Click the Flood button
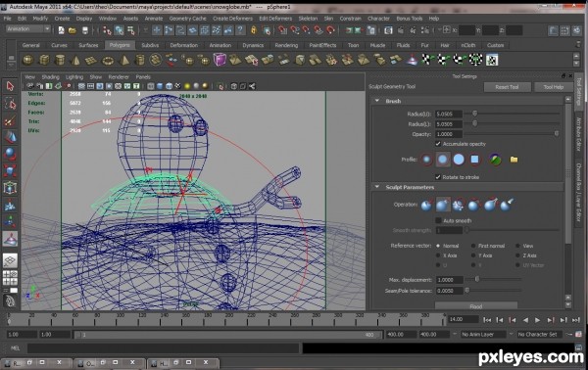Viewport: 588px width, 370px height. tap(476, 306)
